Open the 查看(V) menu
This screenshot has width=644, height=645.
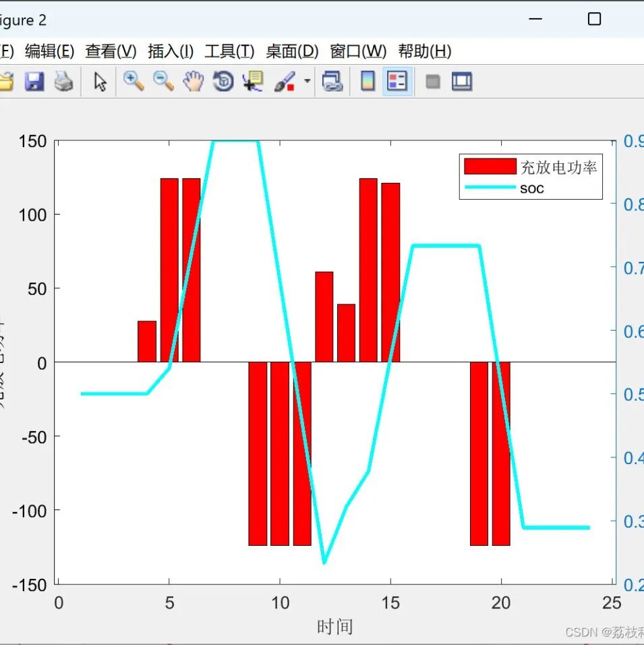click(111, 51)
